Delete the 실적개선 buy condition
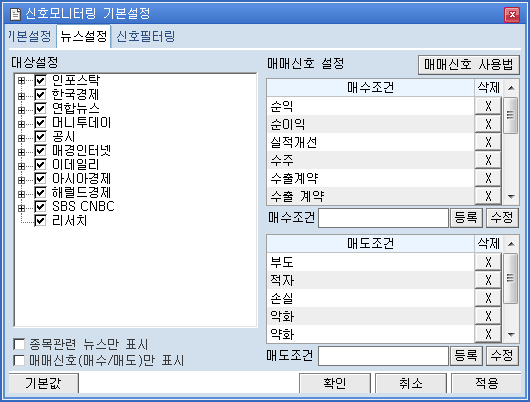The width and height of the screenshot is (530, 402). click(488, 142)
